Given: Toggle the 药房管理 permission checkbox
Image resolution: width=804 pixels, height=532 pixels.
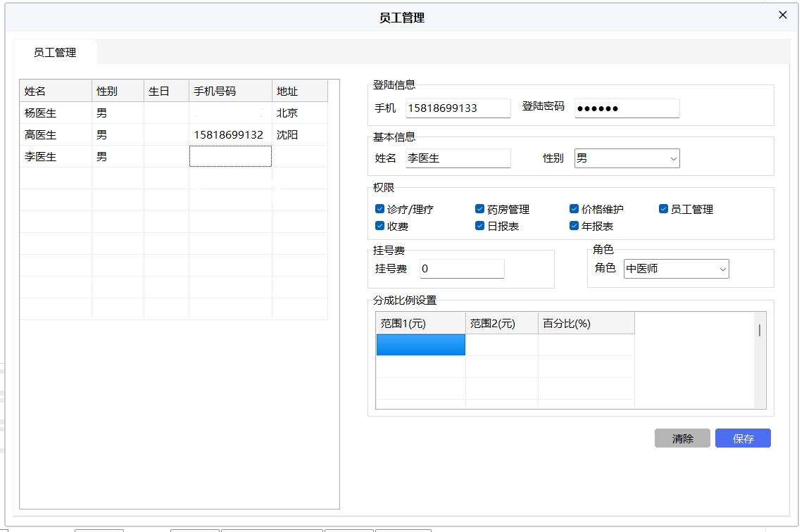Looking at the screenshot, I should 480,209.
